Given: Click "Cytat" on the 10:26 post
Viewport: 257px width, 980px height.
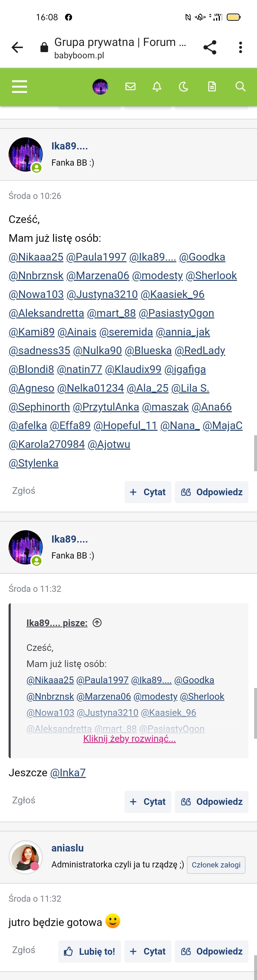Looking at the screenshot, I should (x=148, y=492).
